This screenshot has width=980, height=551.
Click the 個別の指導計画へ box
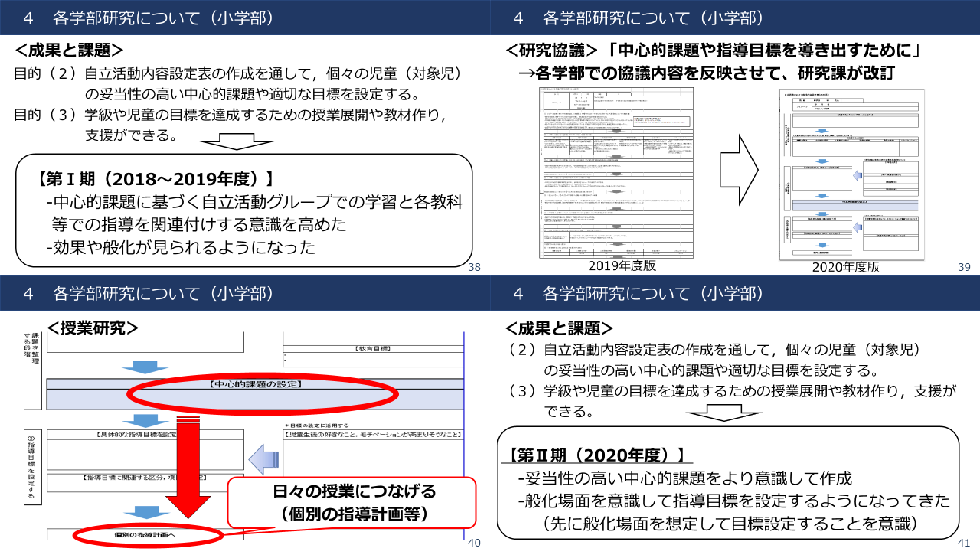[x=145, y=534]
